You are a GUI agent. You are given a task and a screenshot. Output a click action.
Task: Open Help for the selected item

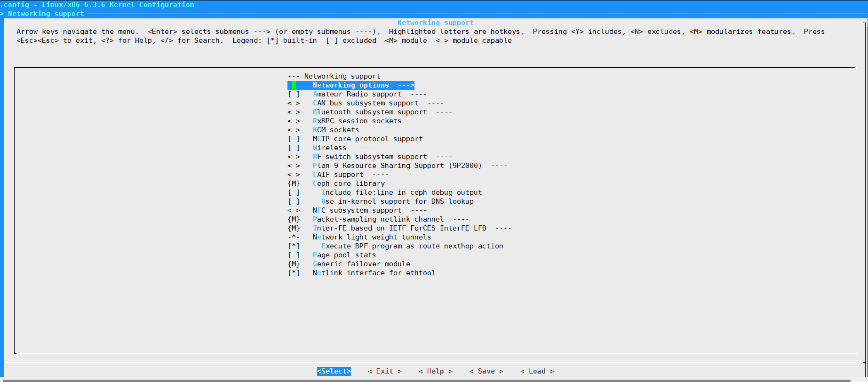435,371
